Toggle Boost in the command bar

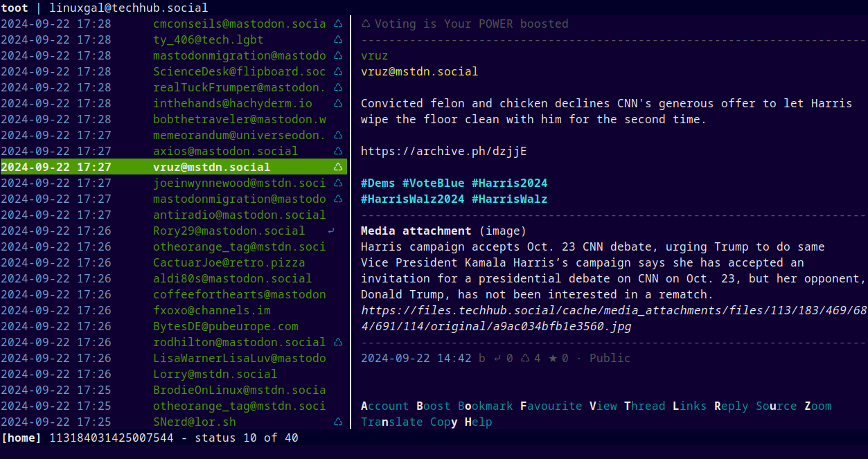pos(433,406)
